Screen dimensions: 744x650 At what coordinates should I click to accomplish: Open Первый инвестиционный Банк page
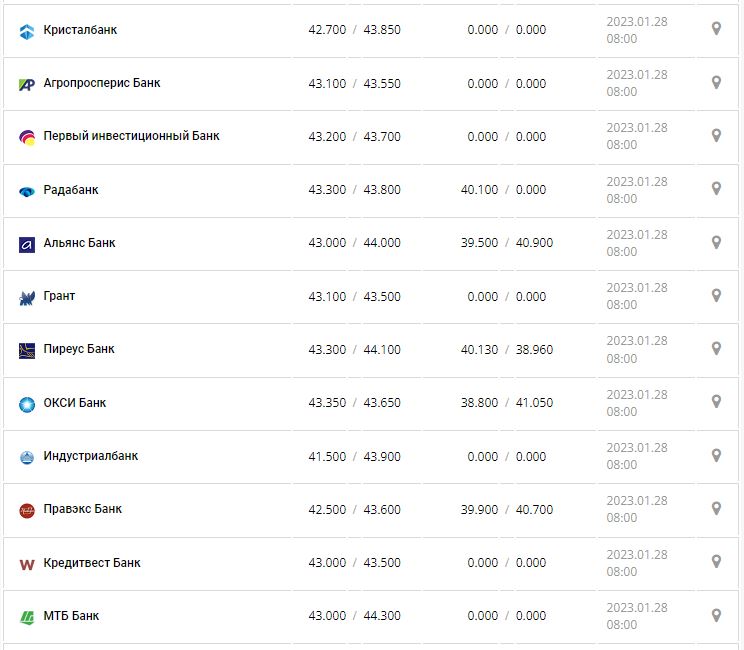pos(131,136)
